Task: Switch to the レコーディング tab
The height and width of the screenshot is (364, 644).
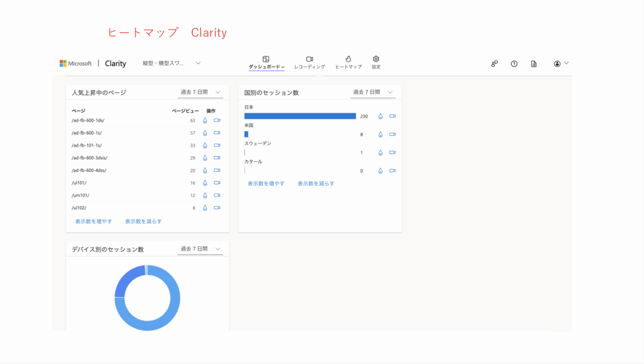Action: (309, 62)
